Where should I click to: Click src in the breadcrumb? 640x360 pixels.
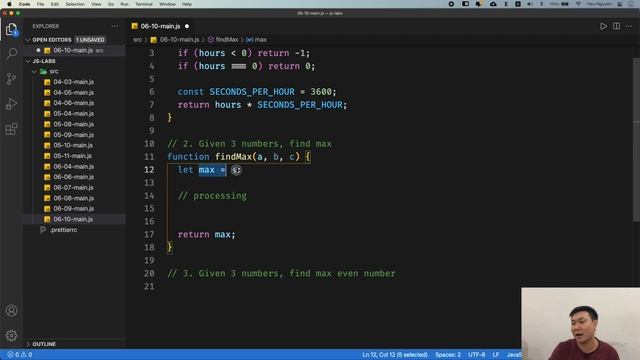[x=138, y=40]
